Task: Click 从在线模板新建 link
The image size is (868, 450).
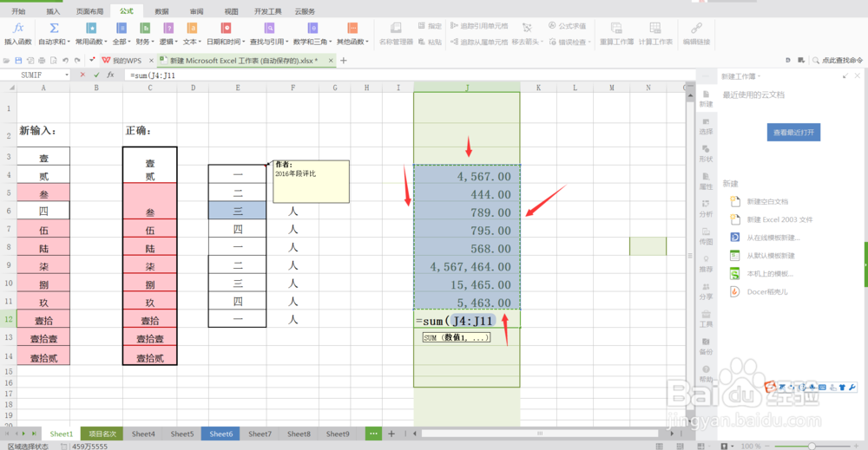Action: pyautogui.click(x=773, y=238)
